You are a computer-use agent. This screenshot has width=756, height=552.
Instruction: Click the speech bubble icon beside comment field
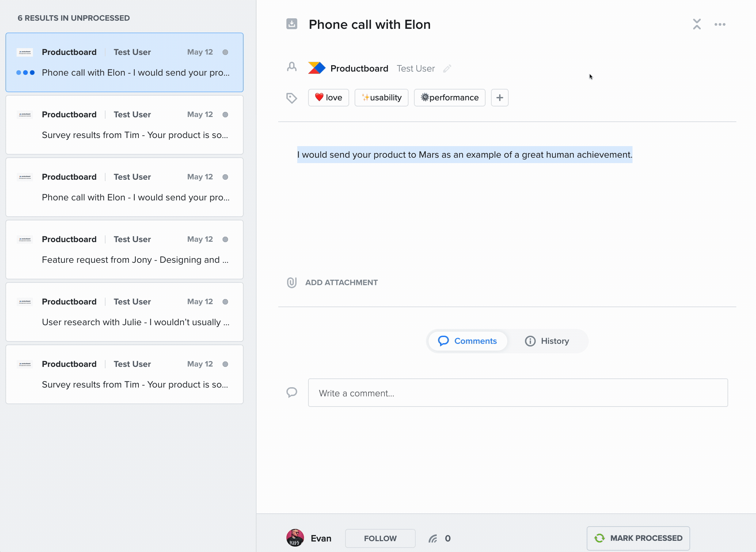click(291, 392)
